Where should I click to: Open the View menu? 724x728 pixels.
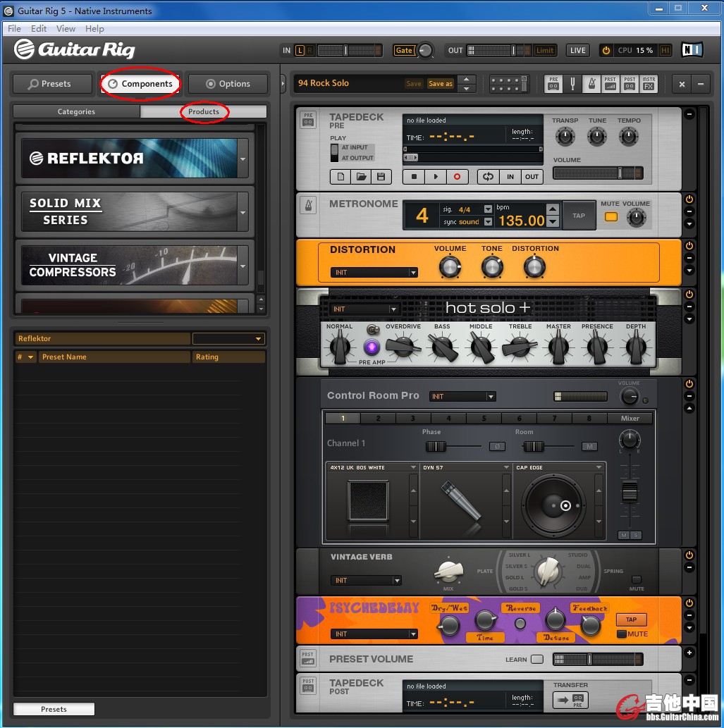coord(66,29)
